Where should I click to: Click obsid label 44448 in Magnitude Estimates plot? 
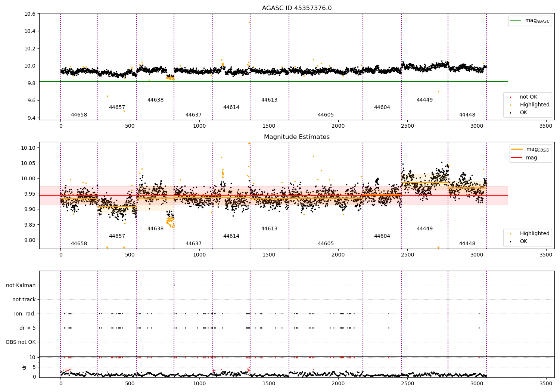pyautogui.click(x=467, y=244)
